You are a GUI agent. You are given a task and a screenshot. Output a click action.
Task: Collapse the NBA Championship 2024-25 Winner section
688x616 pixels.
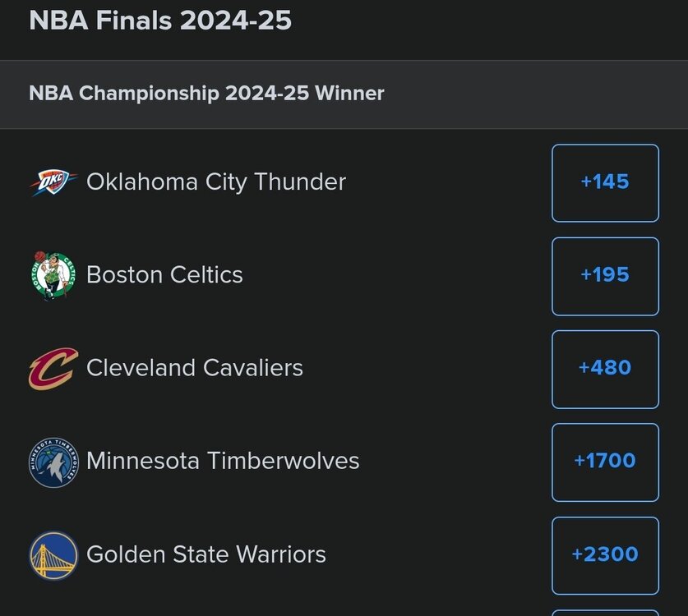206,94
